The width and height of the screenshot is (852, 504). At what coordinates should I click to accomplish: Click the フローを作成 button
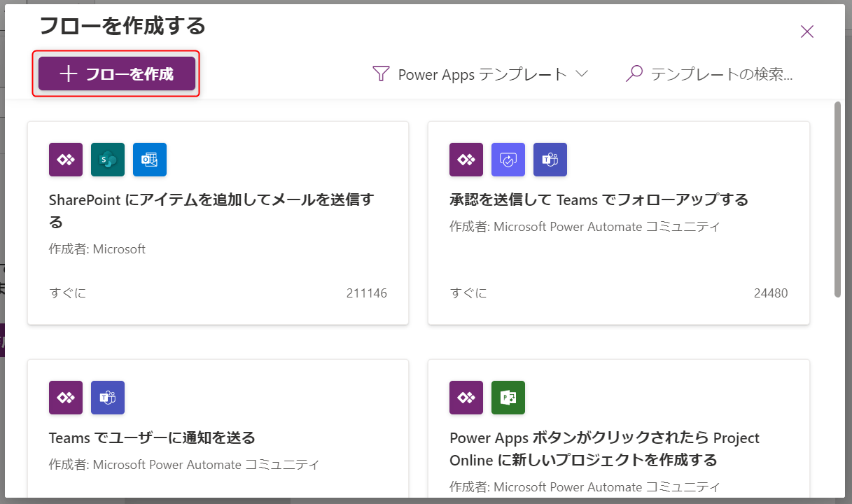point(116,73)
